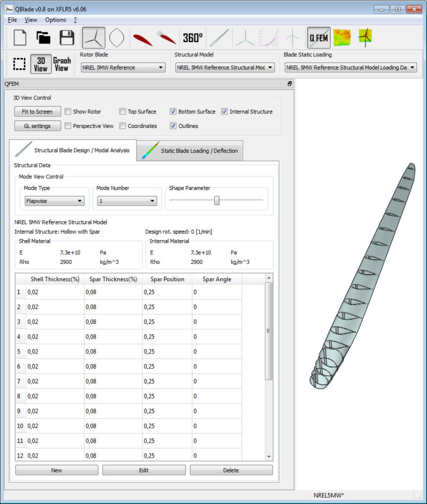427x504 pixels.
Task: Click the table scroll down arrow
Action: (x=269, y=457)
